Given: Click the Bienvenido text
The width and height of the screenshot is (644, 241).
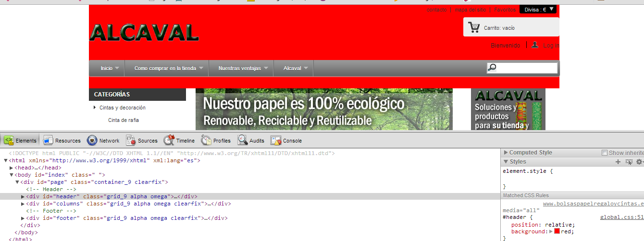Looking at the screenshot, I should 506,46.
